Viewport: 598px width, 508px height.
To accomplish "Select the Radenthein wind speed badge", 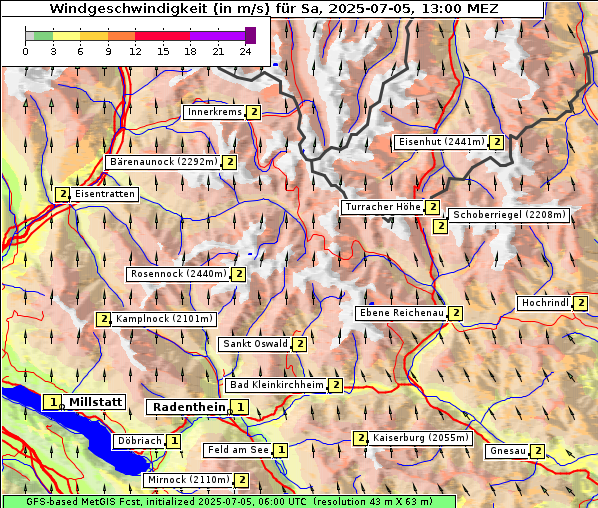I will coord(240,407).
